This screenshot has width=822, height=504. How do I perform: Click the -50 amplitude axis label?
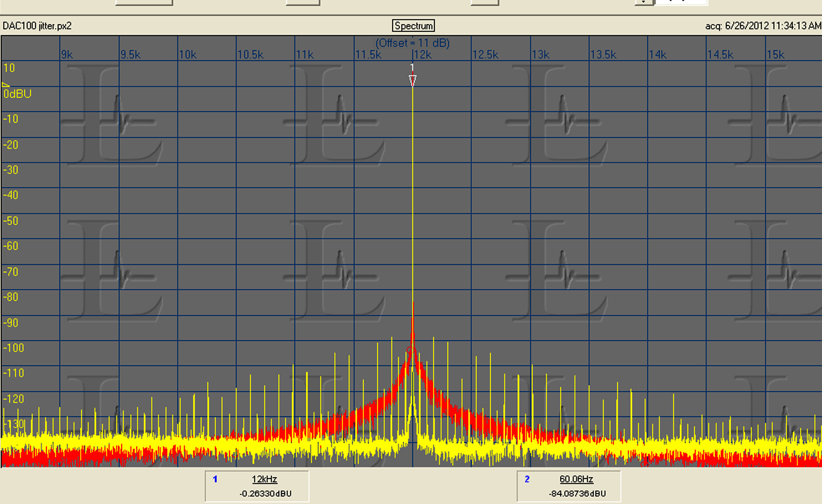(x=11, y=221)
